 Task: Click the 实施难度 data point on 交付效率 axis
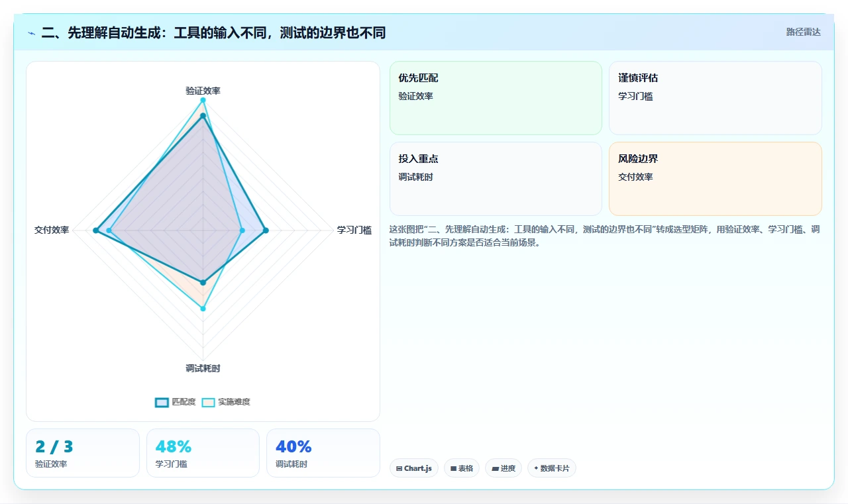point(109,230)
